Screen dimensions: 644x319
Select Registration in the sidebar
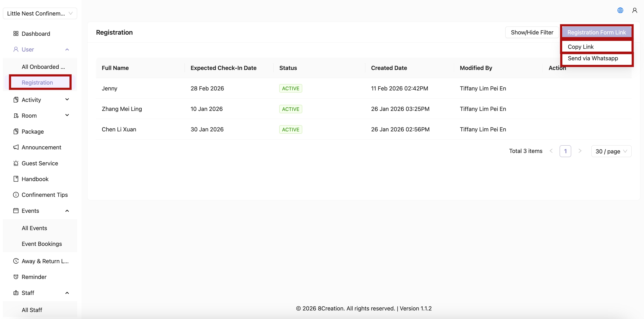(x=37, y=82)
